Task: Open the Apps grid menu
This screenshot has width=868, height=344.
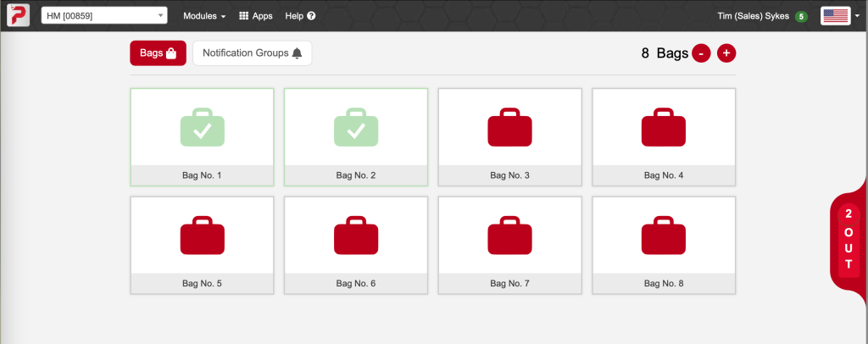Action: pyautogui.click(x=256, y=16)
